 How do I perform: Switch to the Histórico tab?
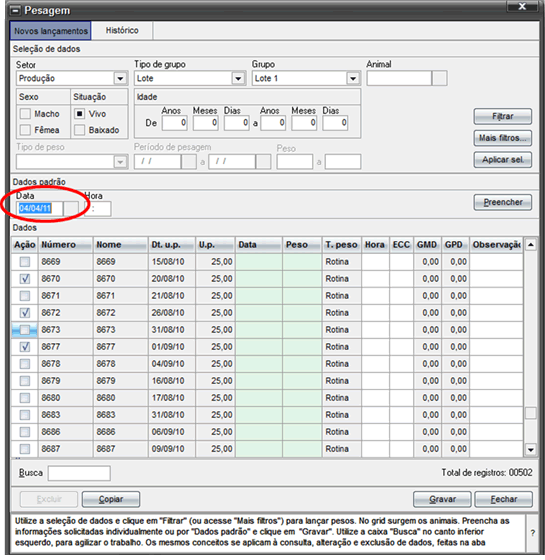[x=122, y=30]
